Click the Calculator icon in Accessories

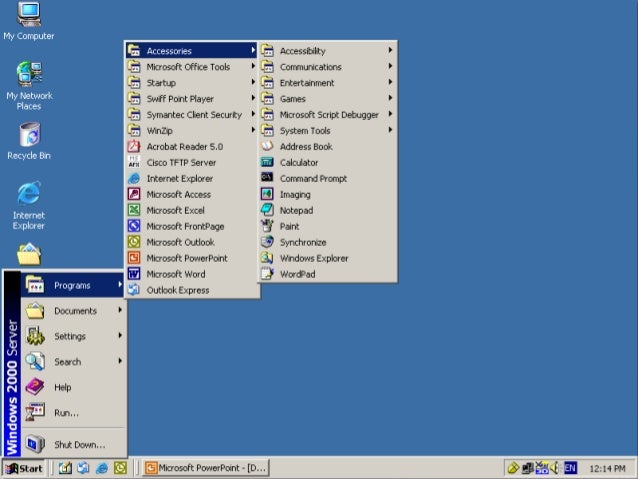267,162
